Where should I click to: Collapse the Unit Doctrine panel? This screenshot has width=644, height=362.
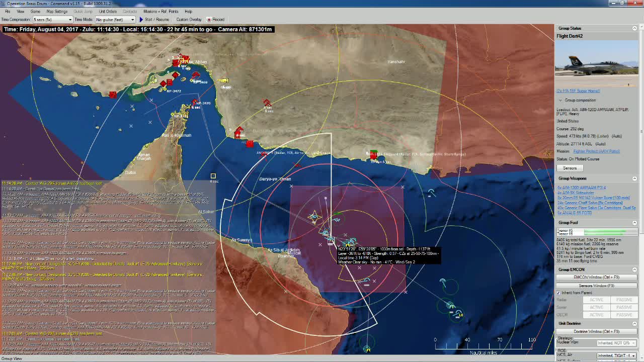[634, 323]
